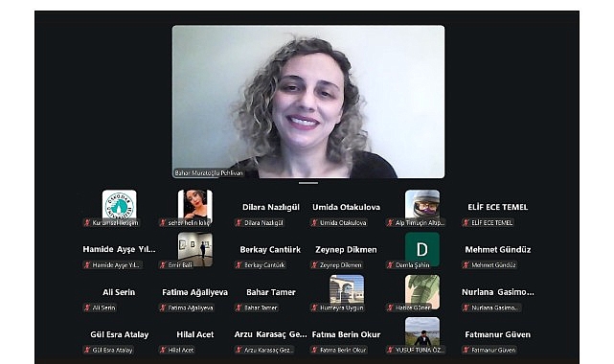Select the Üsküdar university logo avatar
The height and width of the screenshot is (364, 614).
[x=120, y=205]
